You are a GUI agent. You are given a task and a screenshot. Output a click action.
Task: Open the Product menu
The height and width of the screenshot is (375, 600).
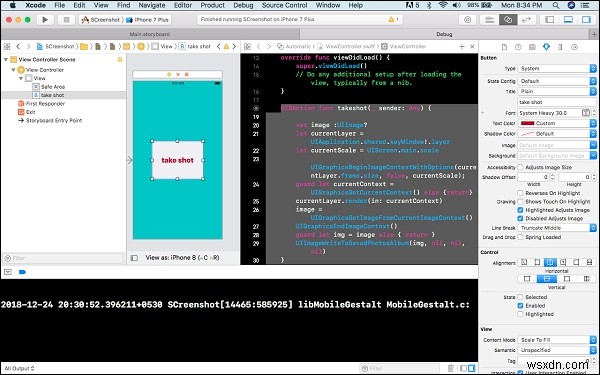(x=212, y=5)
